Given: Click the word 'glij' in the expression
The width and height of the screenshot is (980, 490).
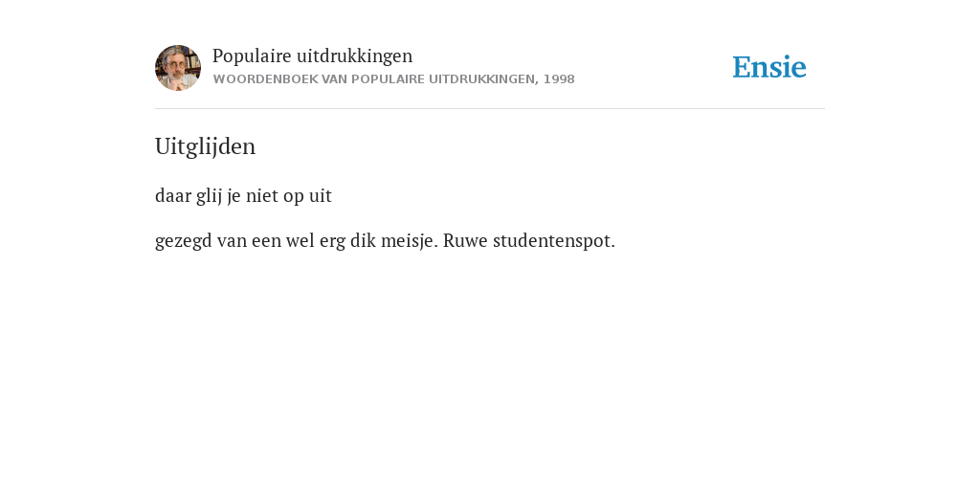Looking at the screenshot, I should coord(210,195).
